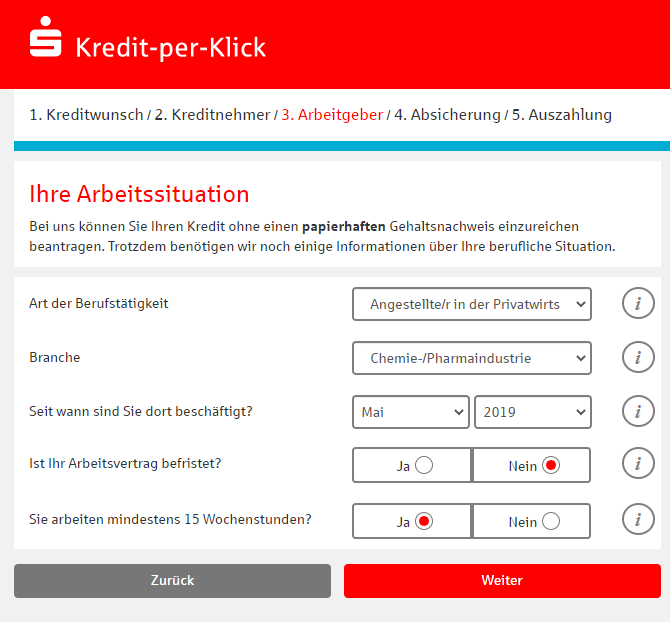Click the Sparkasse logo icon

(44, 38)
